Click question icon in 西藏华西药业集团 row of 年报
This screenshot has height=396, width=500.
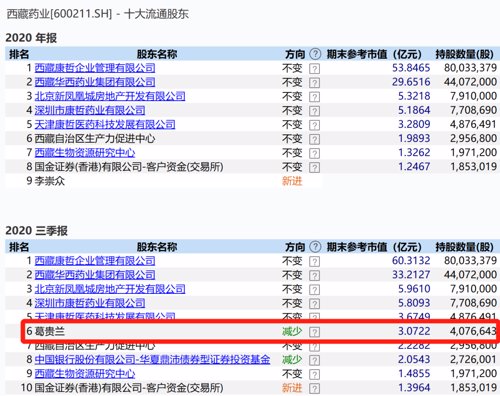(x=314, y=82)
